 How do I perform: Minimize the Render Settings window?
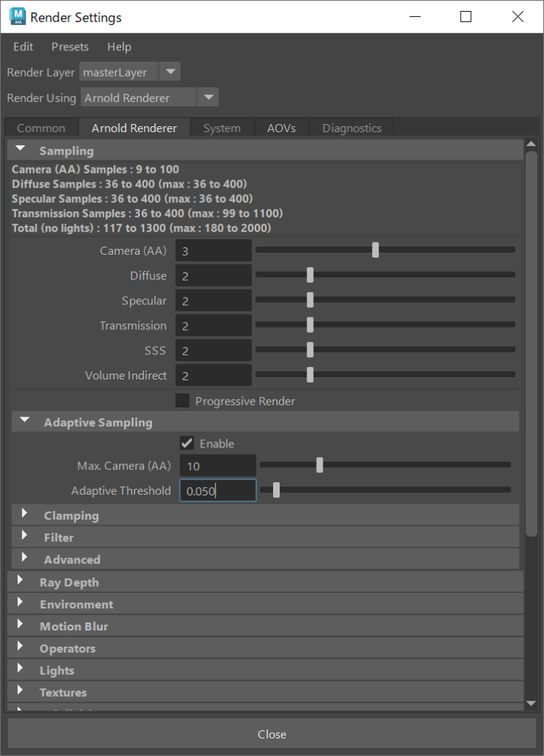pyautogui.click(x=415, y=17)
